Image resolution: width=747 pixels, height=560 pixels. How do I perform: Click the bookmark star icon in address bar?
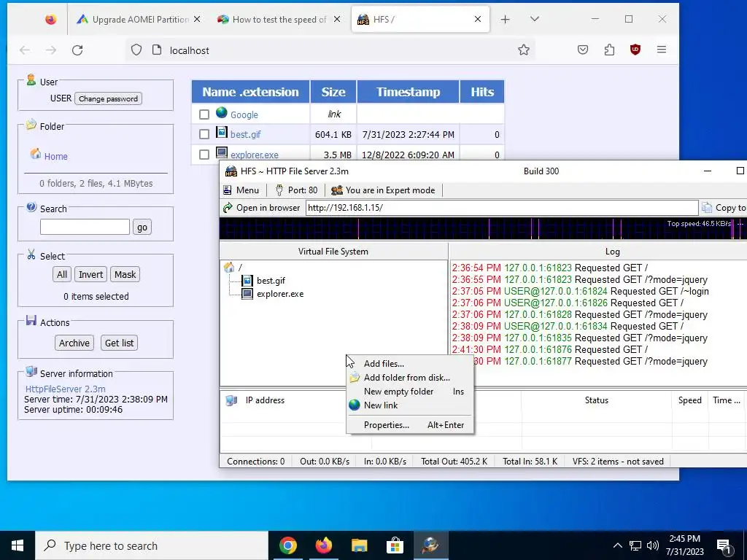(524, 50)
